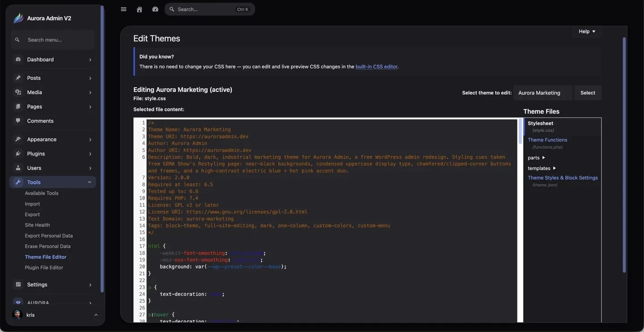644x332 pixels.
Task: Open Available Tools menu item
Action: coord(42,193)
